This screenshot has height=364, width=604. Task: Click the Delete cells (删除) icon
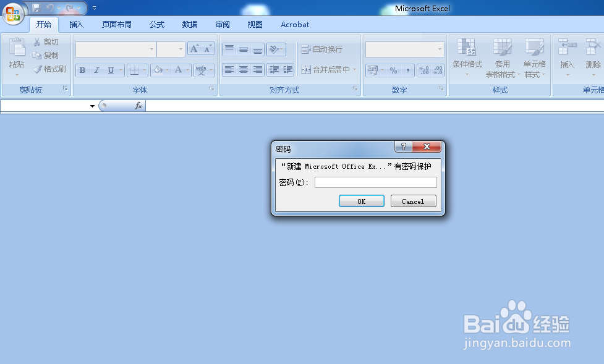(593, 47)
